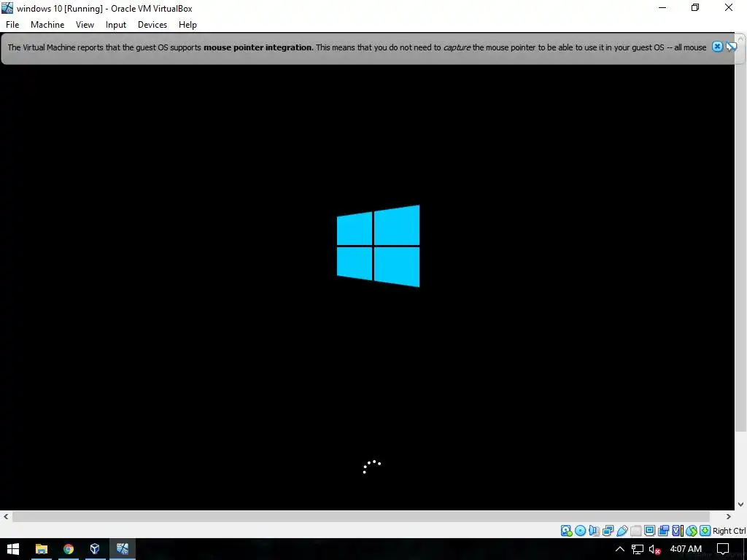Click the virtualization features V icon

(x=678, y=531)
